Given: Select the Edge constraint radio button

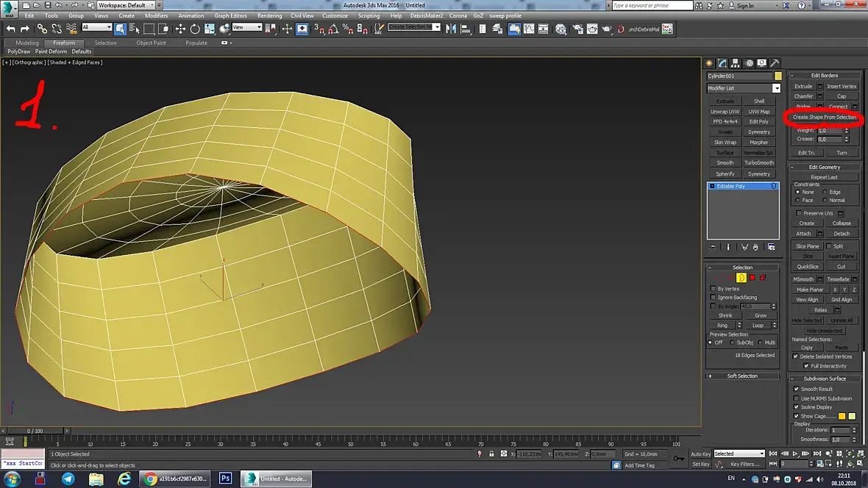Looking at the screenshot, I should pyautogui.click(x=825, y=192).
